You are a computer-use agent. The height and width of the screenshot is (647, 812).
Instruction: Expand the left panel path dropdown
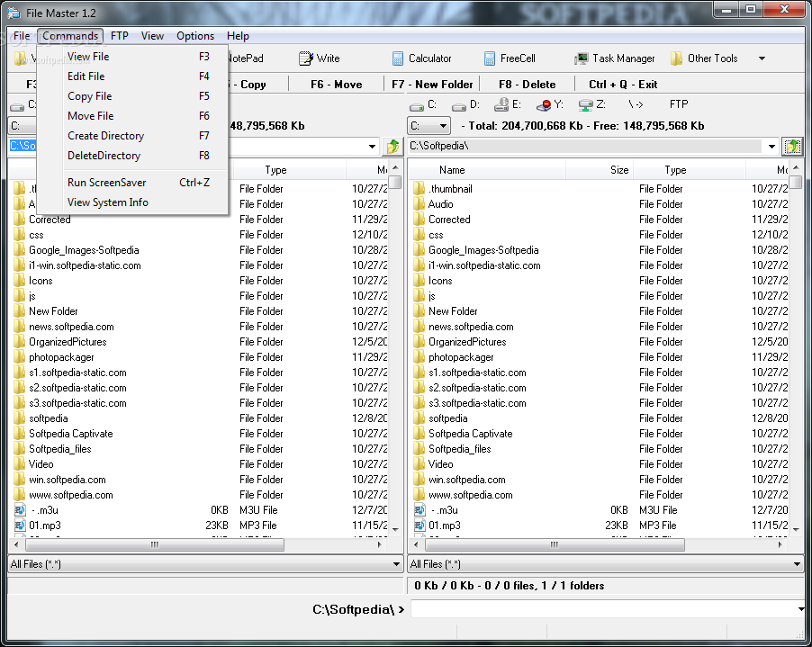click(x=372, y=147)
